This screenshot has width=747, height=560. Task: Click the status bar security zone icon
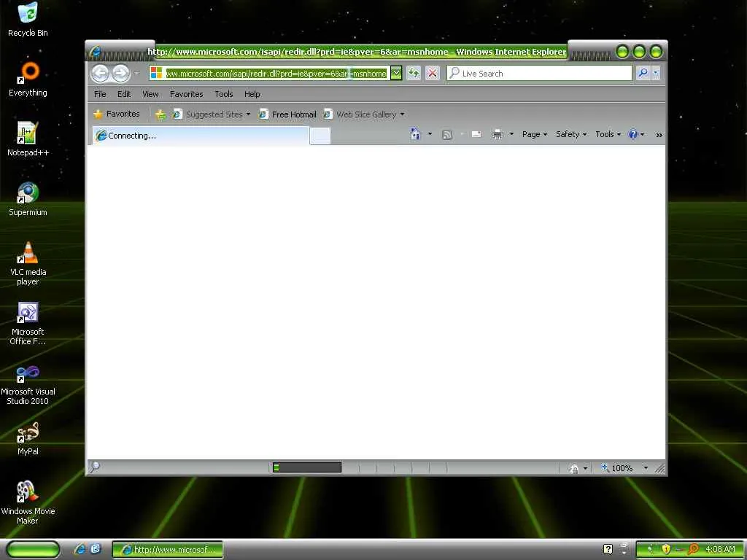(x=574, y=469)
